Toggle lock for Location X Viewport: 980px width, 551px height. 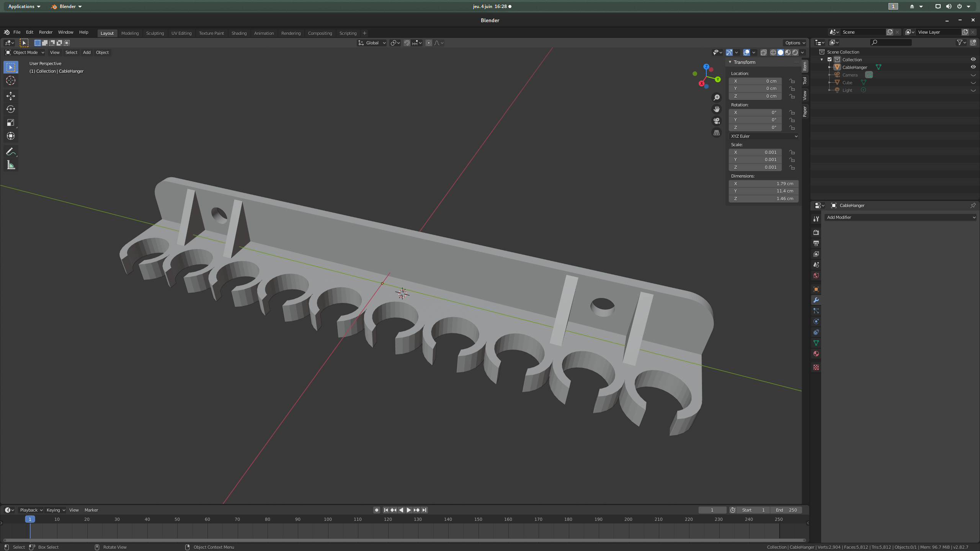[792, 81]
